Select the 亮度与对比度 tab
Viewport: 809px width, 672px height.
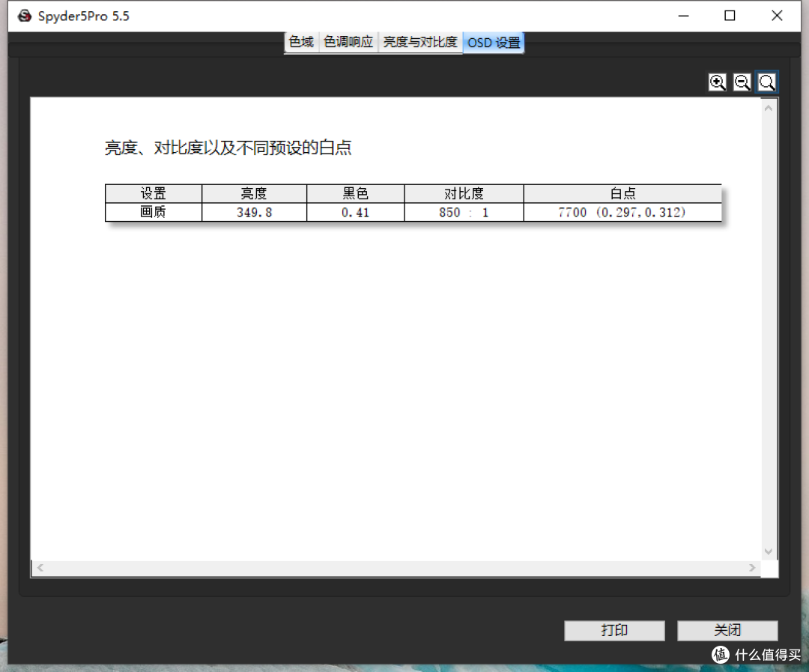coord(420,42)
